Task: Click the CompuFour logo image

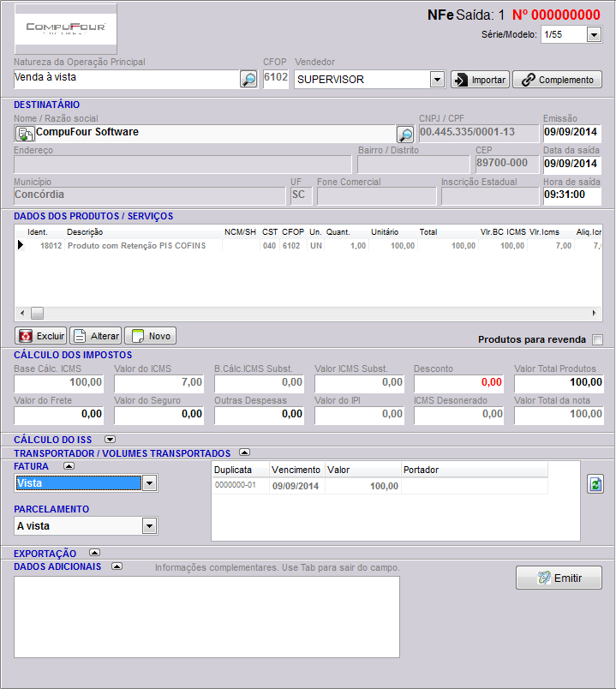Action: (x=66, y=29)
